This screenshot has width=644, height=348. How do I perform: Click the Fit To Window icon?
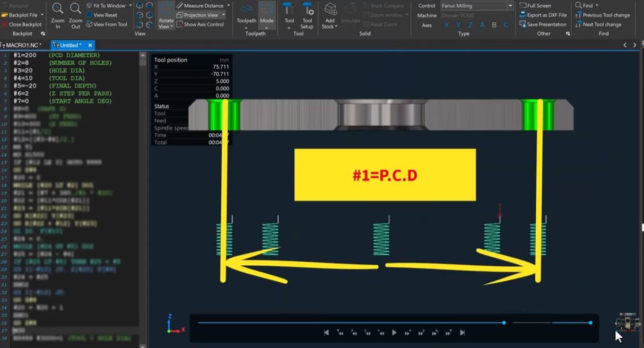(90, 6)
